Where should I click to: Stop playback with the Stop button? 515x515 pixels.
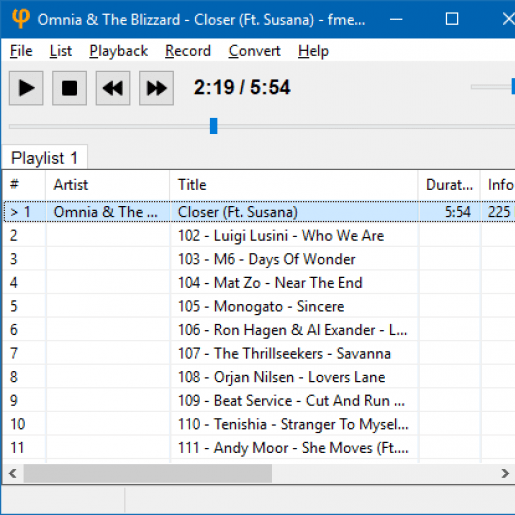click(69, 88)
